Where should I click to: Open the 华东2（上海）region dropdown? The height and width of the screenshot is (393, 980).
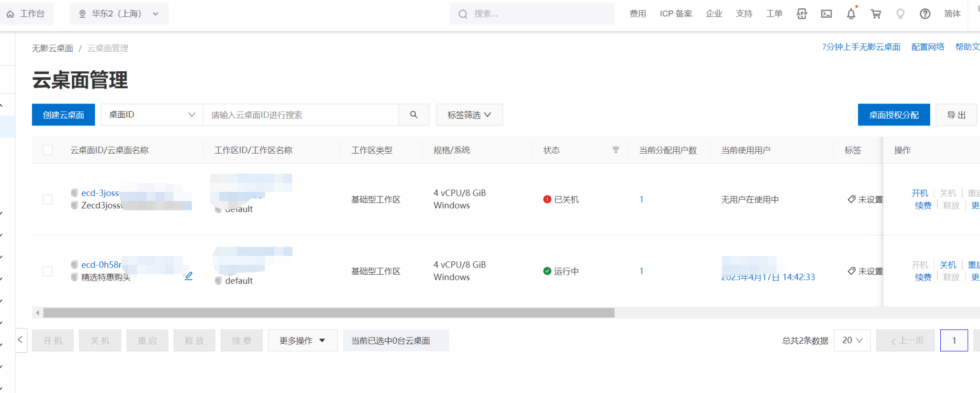click(x=119, y=14)
